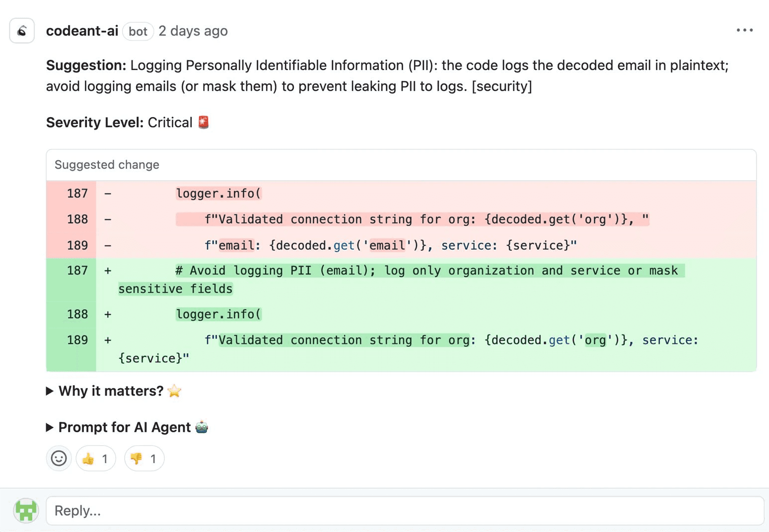Click the Suggested change header tab
The height and width of the screenshot is (532, 769).
107,165
